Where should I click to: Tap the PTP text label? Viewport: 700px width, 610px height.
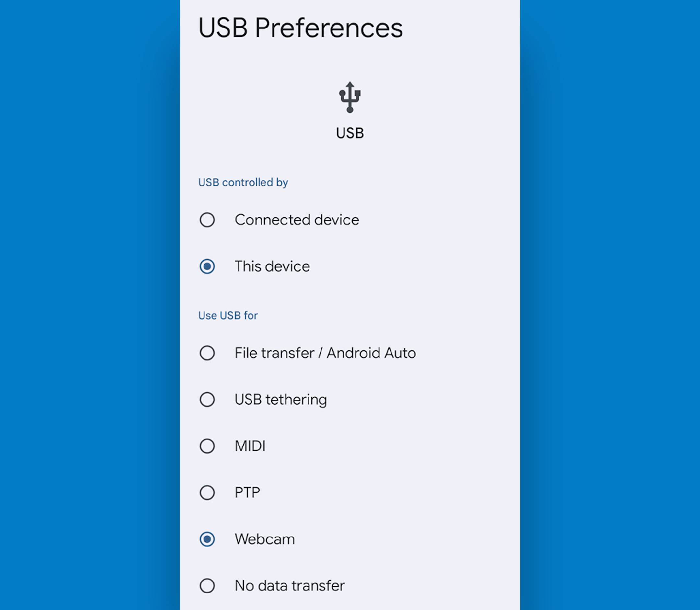[x=247, y=492]
